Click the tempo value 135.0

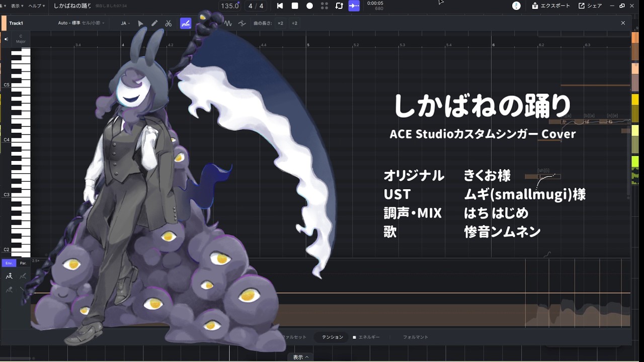230,6
